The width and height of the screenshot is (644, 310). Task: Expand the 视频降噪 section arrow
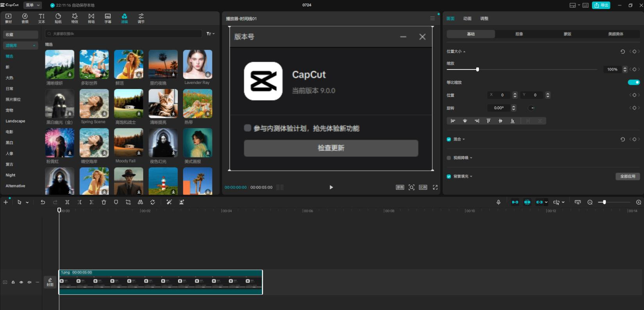[x=471, y=158]
